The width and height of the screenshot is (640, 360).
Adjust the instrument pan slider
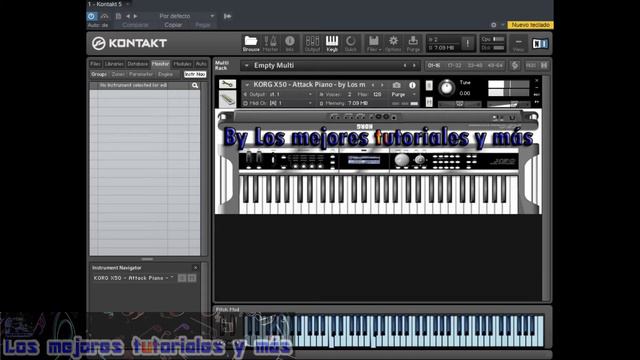point(459,104)
